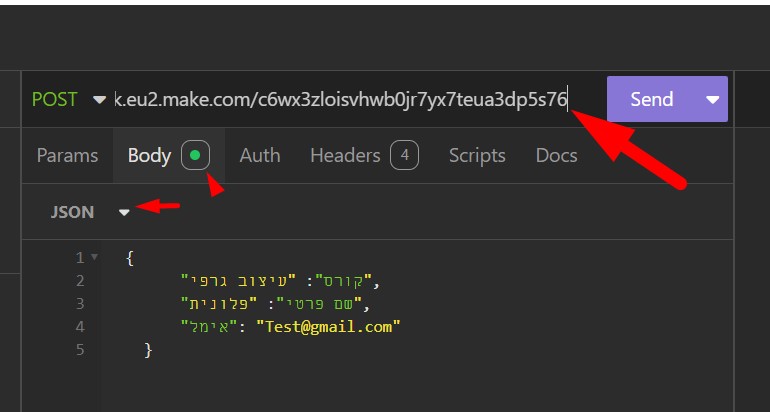Switch to the Docs tab

pos(556,156)
